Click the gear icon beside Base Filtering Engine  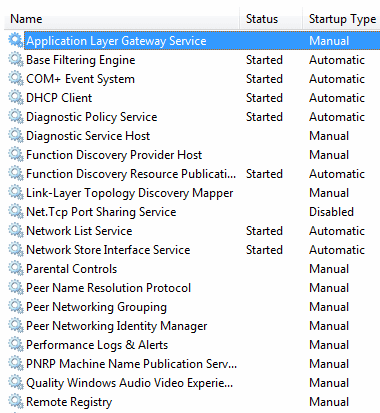click(x=16, y=60)
